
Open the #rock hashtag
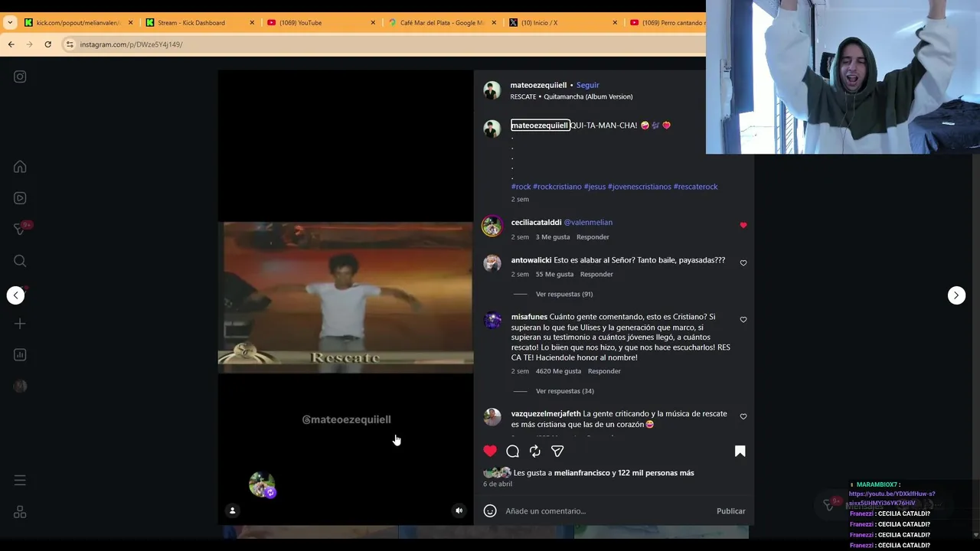tap(521, 187)
